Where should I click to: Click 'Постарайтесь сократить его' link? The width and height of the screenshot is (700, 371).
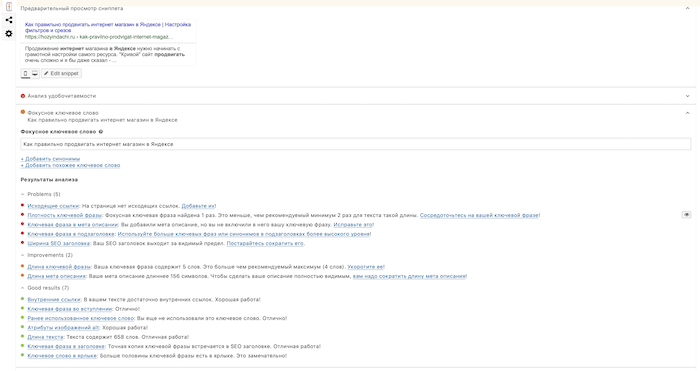coord(265,243)
